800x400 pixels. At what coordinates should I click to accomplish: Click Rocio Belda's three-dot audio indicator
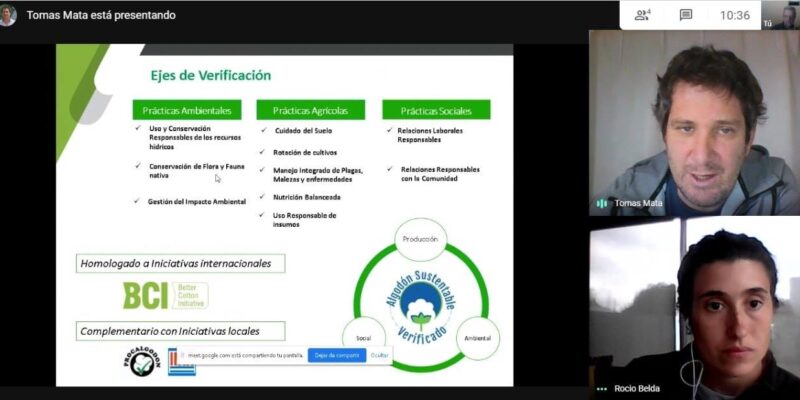click(x=602, y=388)
